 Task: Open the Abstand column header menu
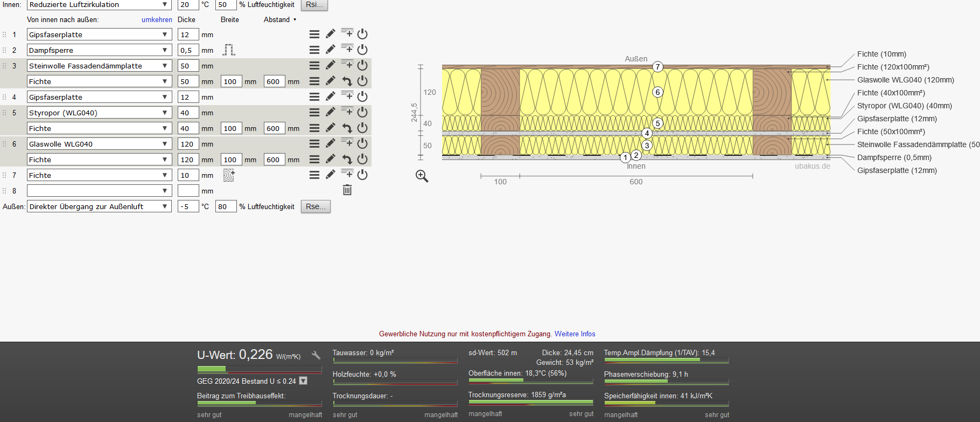pos(280,20)
